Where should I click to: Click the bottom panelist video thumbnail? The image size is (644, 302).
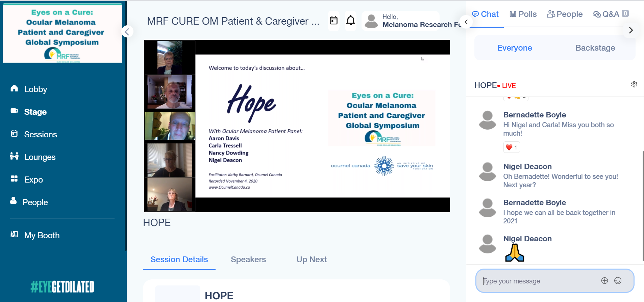pyautogui.click(x=170, y=195)
